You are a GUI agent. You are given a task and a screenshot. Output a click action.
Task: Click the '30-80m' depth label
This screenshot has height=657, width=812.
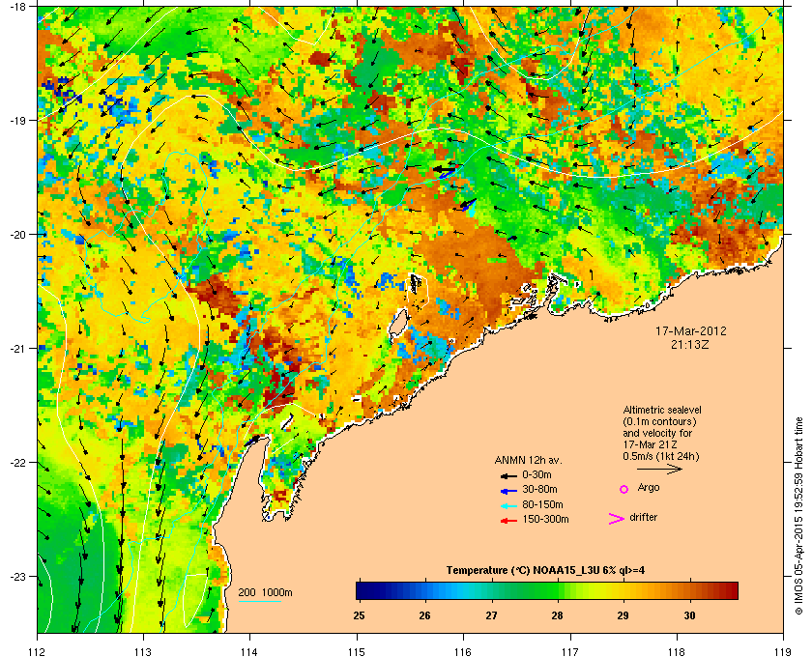539,489
